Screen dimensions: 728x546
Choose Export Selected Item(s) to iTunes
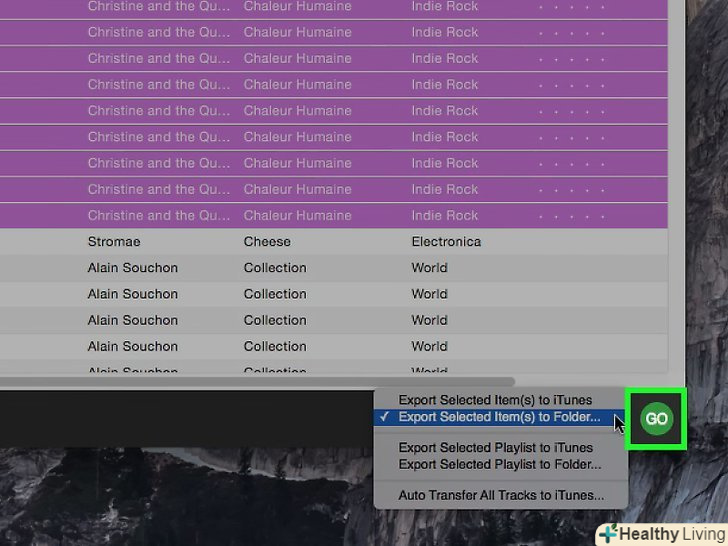pyautogui.click(x=495, y=400)
